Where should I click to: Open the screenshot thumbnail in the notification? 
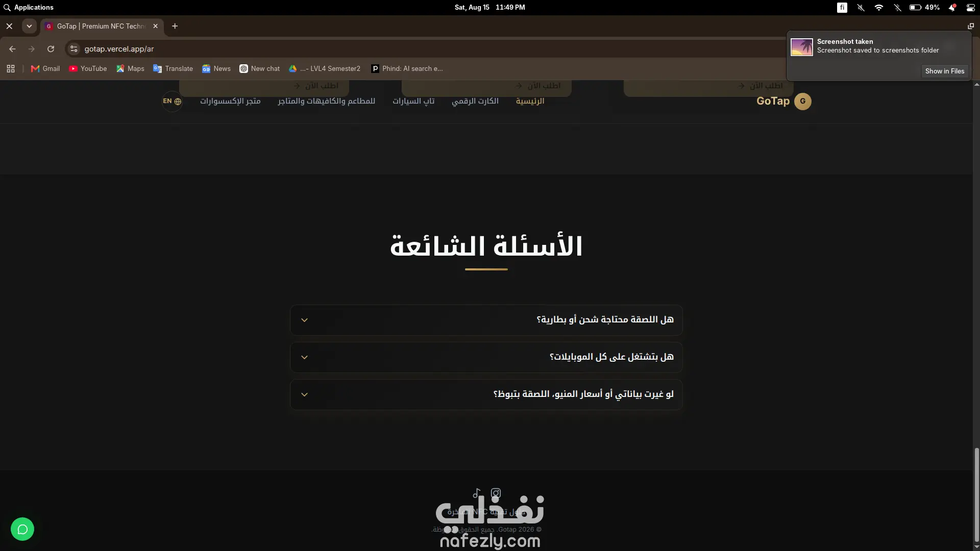802,47
